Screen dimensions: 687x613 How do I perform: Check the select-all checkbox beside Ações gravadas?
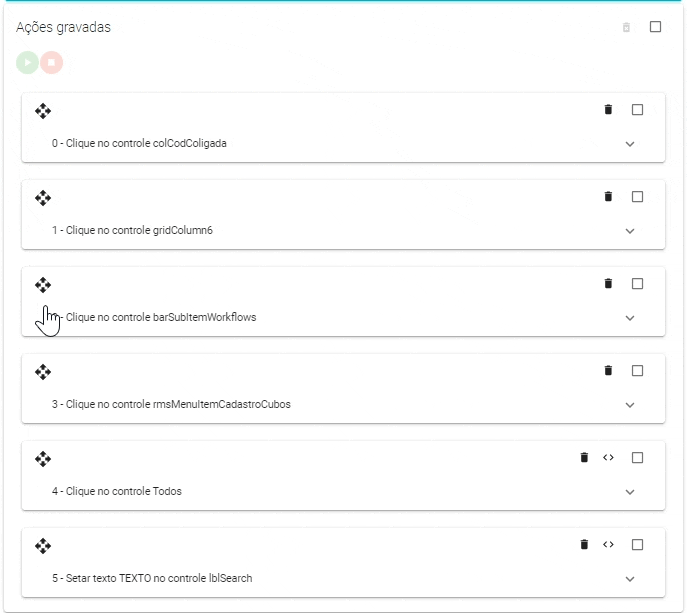click(x=656, y=27)
